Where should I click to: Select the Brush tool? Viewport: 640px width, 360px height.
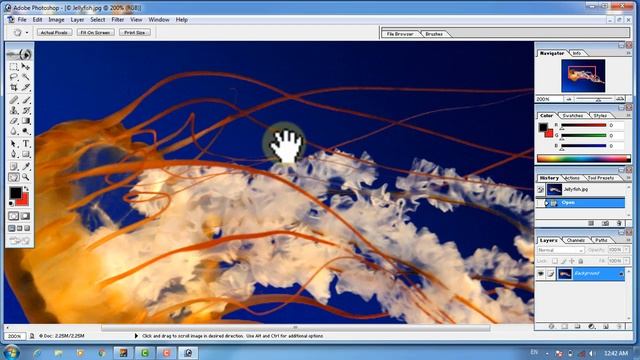point(26,100)
